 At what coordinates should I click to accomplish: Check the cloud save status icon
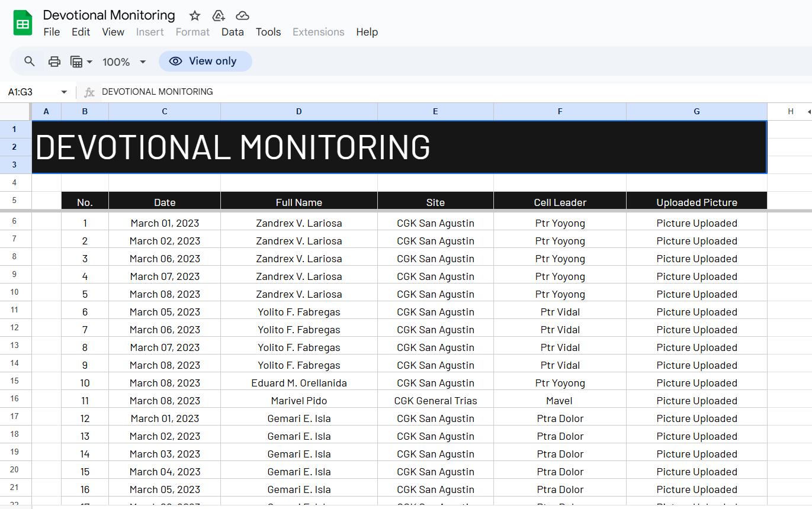click(242, 16)
